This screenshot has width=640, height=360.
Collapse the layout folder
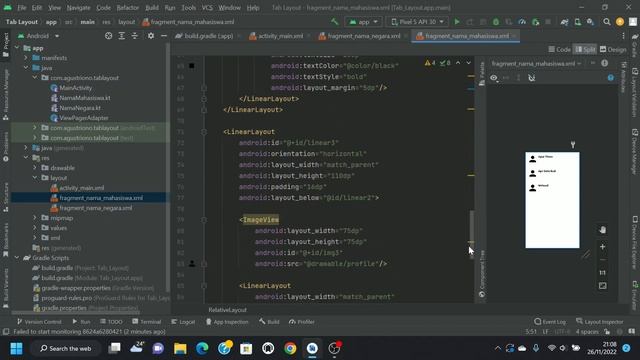pos(35,178)
